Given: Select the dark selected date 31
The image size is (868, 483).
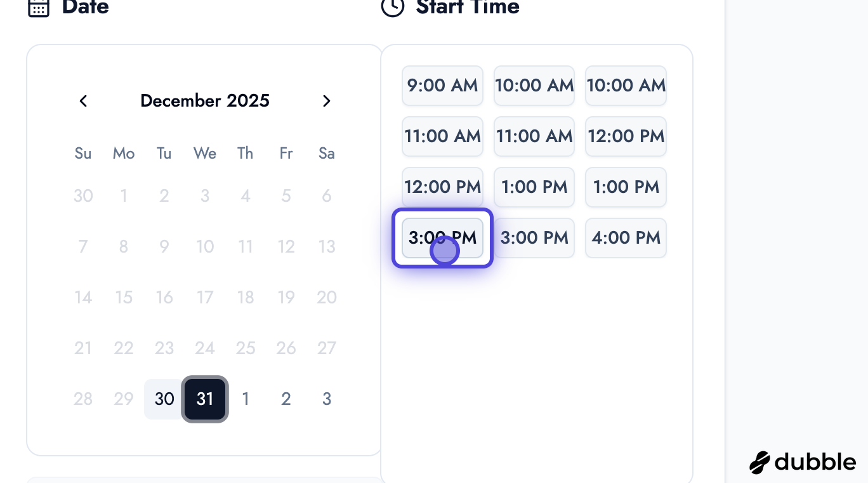Looking at the screenshot, I should point(205,399).
